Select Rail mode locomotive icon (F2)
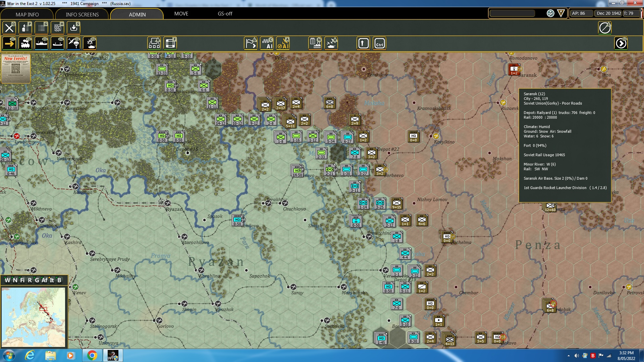The width and height of the screenshot is (644, 362). click(25, 43)
